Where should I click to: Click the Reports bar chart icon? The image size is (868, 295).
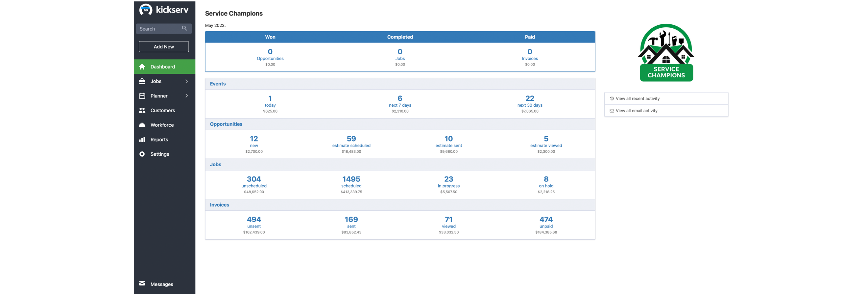pos(142,139)
